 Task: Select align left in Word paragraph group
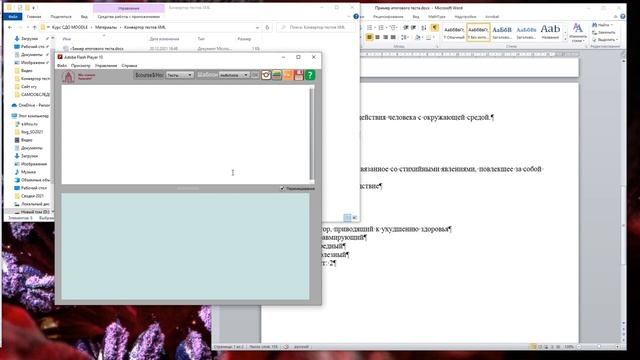tap(369, 37)
